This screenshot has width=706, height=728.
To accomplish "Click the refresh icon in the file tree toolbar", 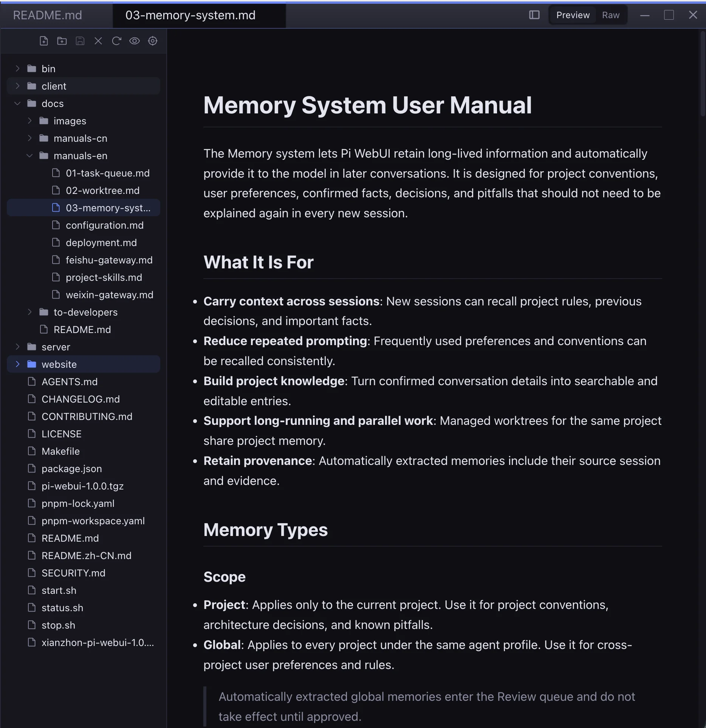I will [x=116, y=41].
